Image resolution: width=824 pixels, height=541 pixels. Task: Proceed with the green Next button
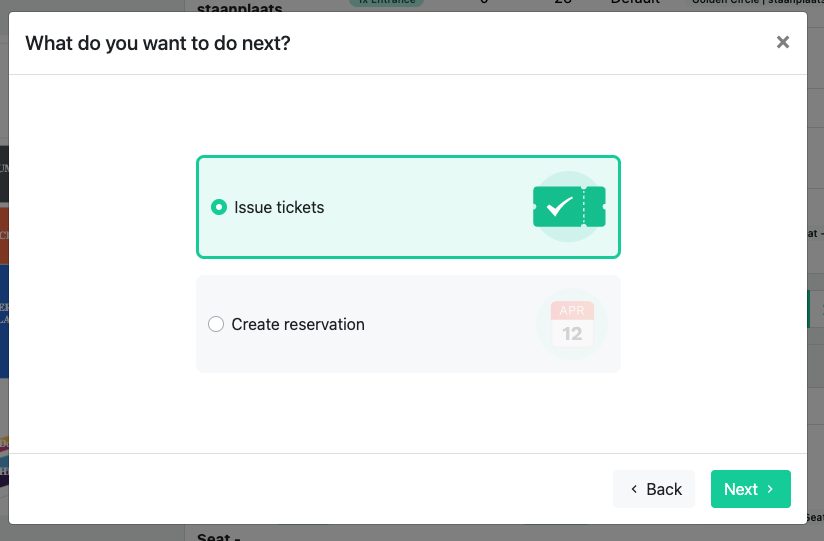click(750, 489)
